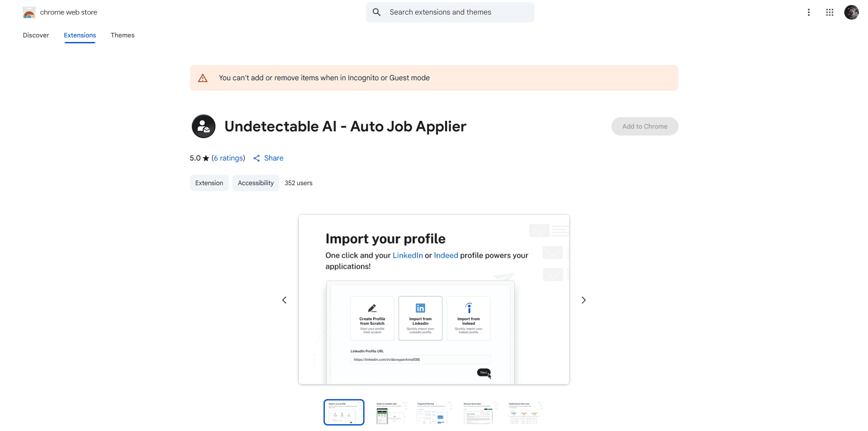Click the Incognito mode warning message text
Viewport: 868px width, 431px height.
(324, 78)
